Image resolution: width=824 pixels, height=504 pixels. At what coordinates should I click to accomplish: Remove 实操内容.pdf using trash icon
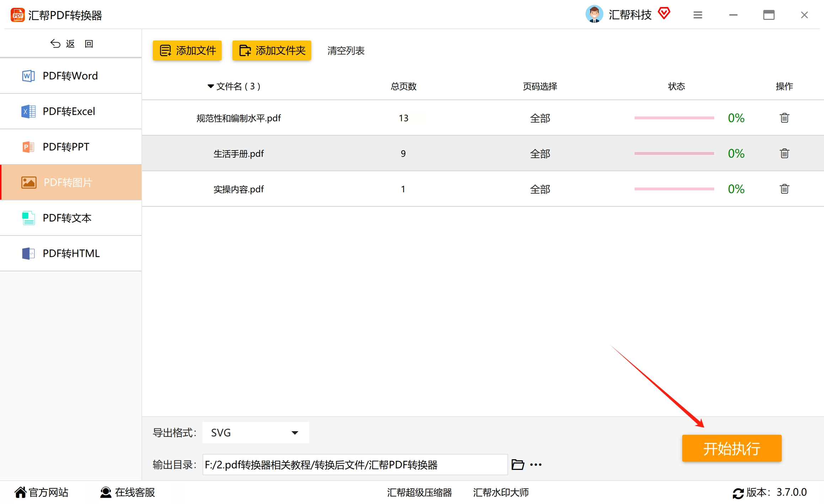784,189
